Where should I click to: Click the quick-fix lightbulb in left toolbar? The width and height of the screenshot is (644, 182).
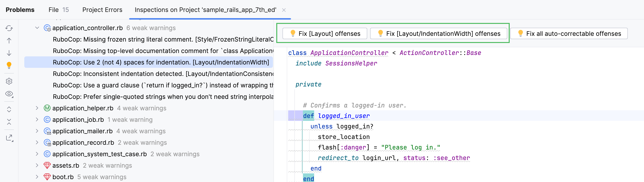tap(9, 65)
